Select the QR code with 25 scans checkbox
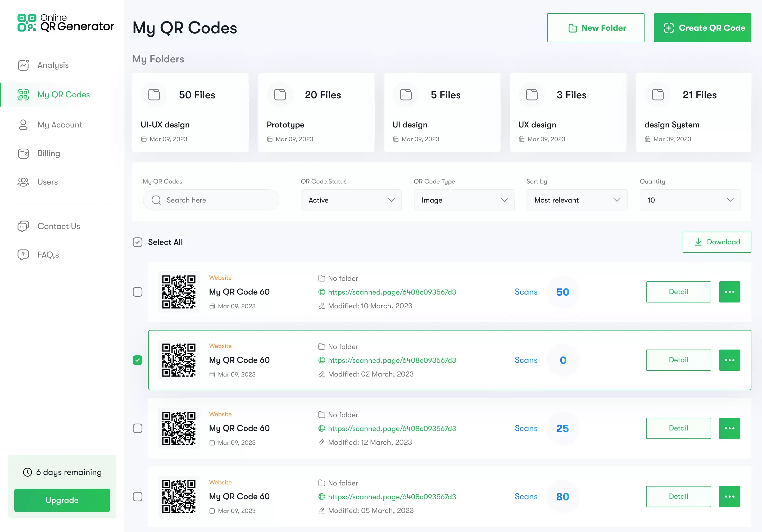This screenshot has width=762, height=532. (x=137, y=428)
